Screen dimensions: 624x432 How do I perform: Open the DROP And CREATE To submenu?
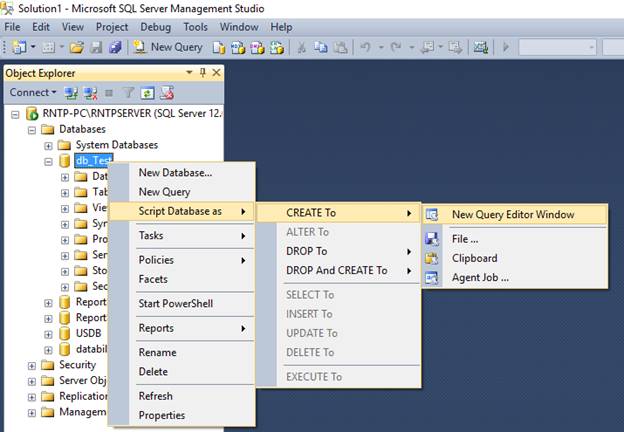pyautogui.click(x=339, y=270)
